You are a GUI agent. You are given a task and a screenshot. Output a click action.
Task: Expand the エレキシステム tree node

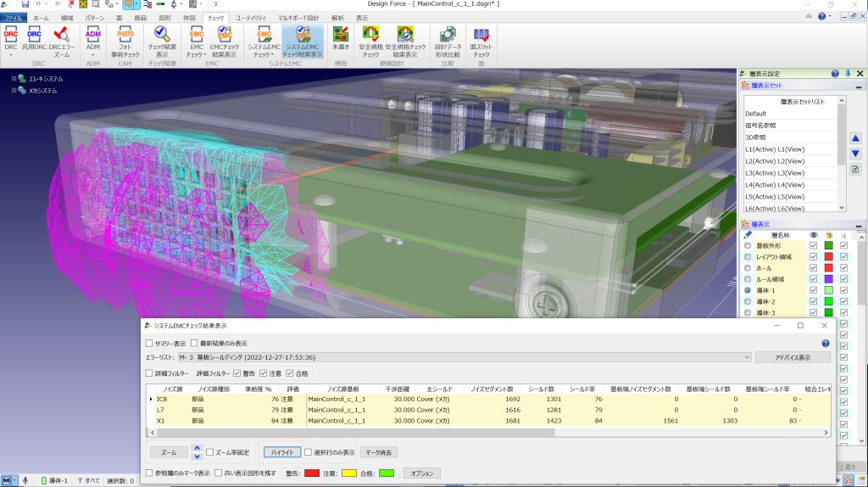tap(14, 79)
